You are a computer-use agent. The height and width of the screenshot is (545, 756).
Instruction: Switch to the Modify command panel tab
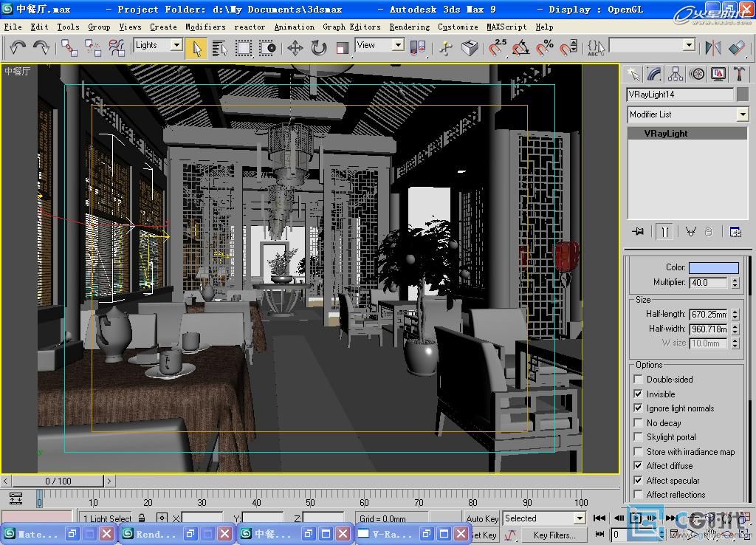[x=654, y=74]
